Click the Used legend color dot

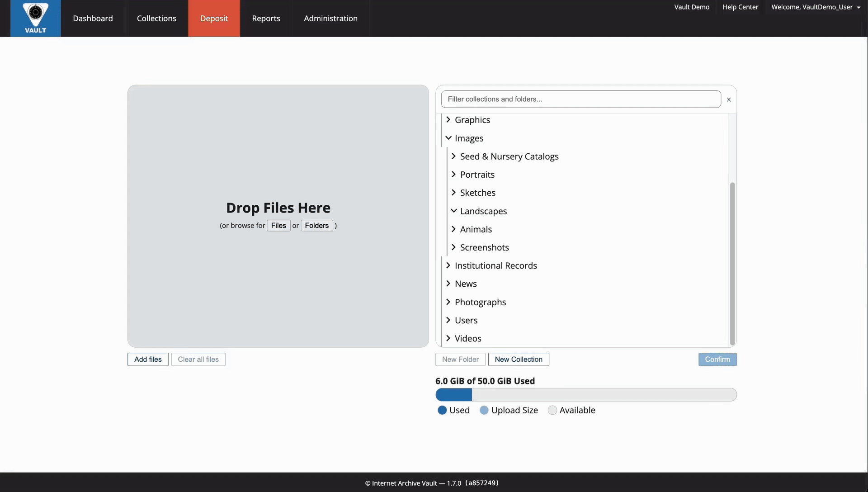(x=442, y=410)
